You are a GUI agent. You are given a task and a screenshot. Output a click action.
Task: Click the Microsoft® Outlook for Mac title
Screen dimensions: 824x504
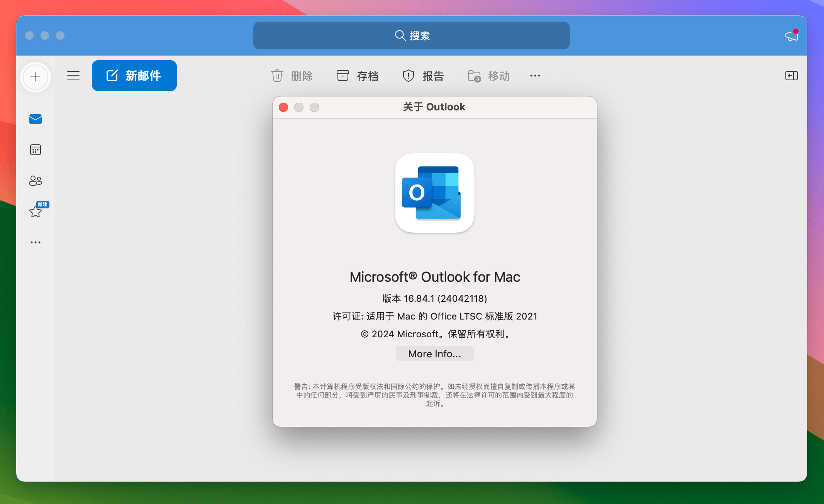(435, 277)
